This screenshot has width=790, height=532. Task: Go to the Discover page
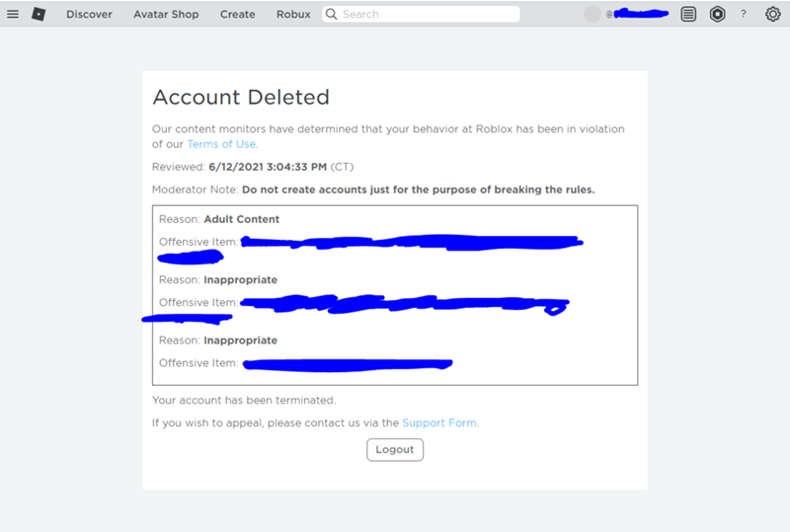[x=89, y=15]
